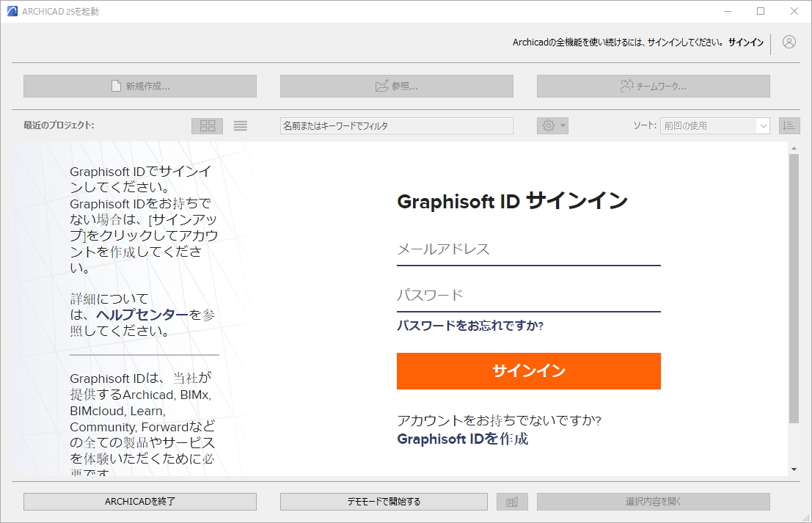Minimize the ARCHICAD window
This screenshot has height=523, width=812.
[727, 12]
